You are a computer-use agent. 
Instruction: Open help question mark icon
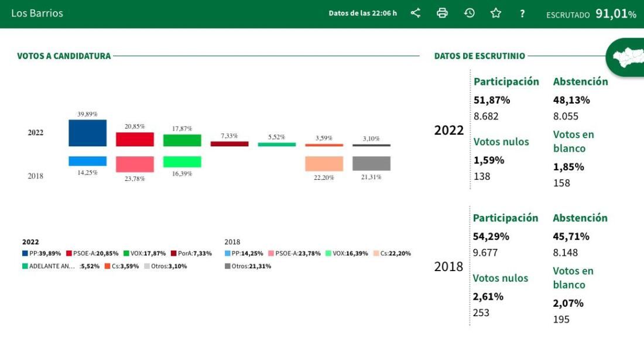[x=522, y=13]
